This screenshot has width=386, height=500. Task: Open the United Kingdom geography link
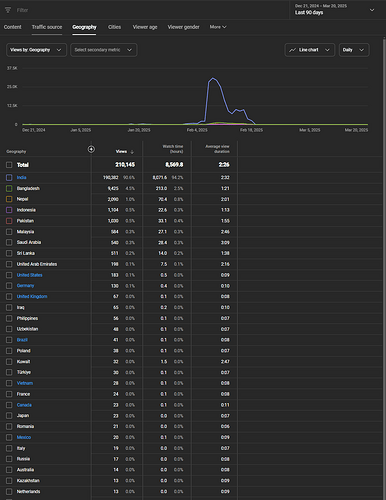32,296
